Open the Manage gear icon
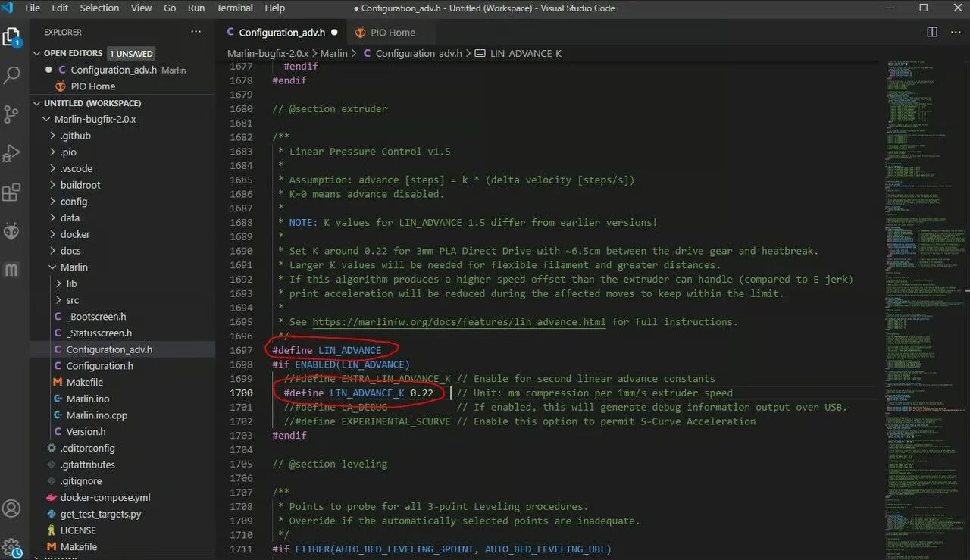This screenshot has height=560, width=970. tap(11, 546)
